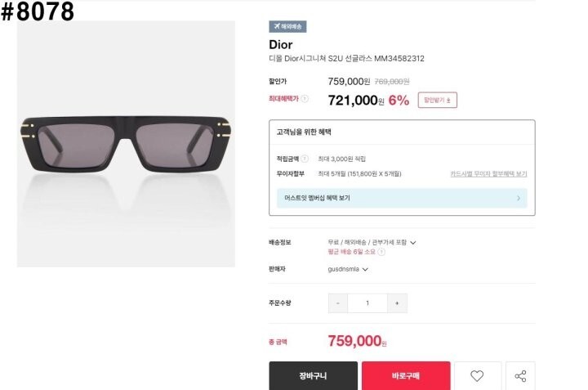Click help icon next to 최대혜택가

click(305, 99)
